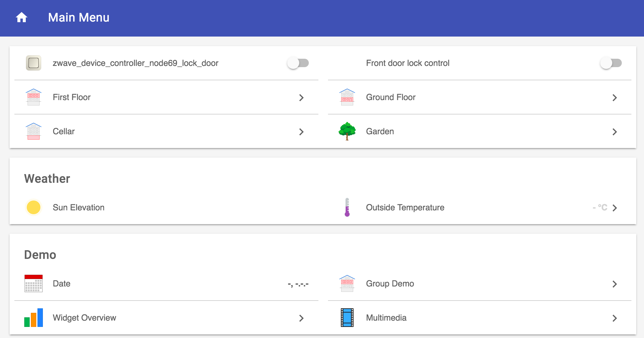Expand the Garden chevron arrow
644x338 pixels.
(x=615, y=132)
